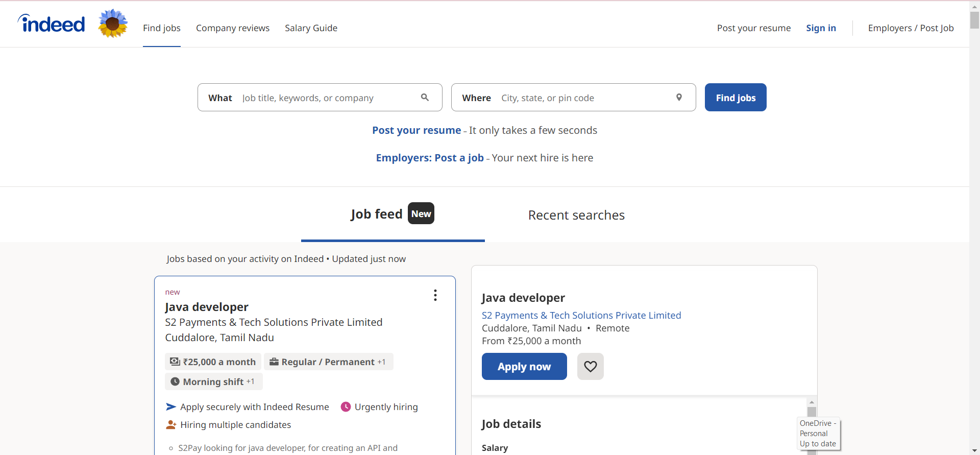980x455 pixels.
Task: Click the job details scrollbar up arrow
Action: pos(812,402)
